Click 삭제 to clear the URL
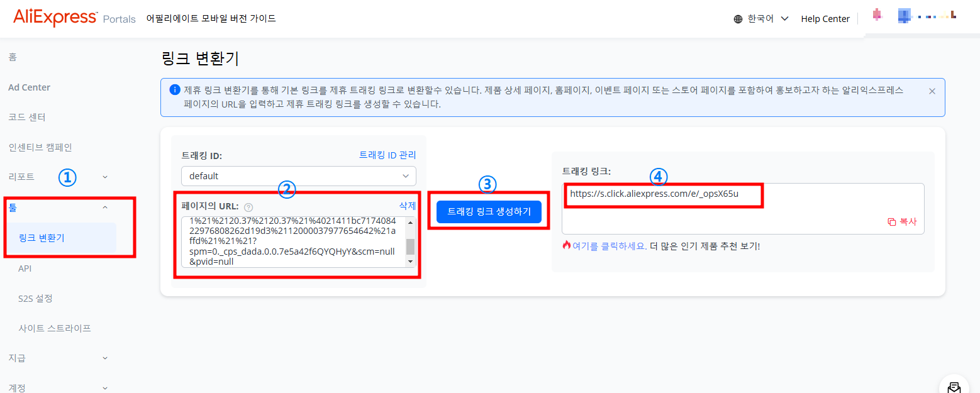This screenshot has height=393, width=980. (x=408, y=206)
